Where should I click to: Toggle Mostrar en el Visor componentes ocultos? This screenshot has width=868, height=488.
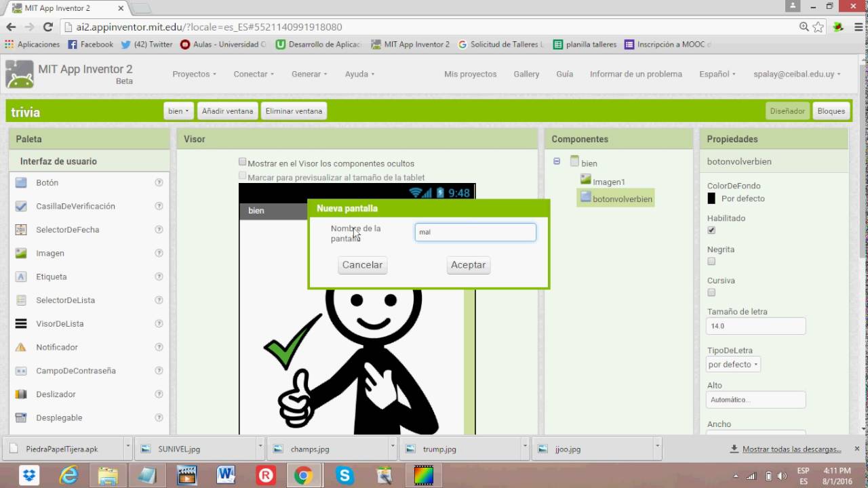pyautogui.click(x=243, y=162)
